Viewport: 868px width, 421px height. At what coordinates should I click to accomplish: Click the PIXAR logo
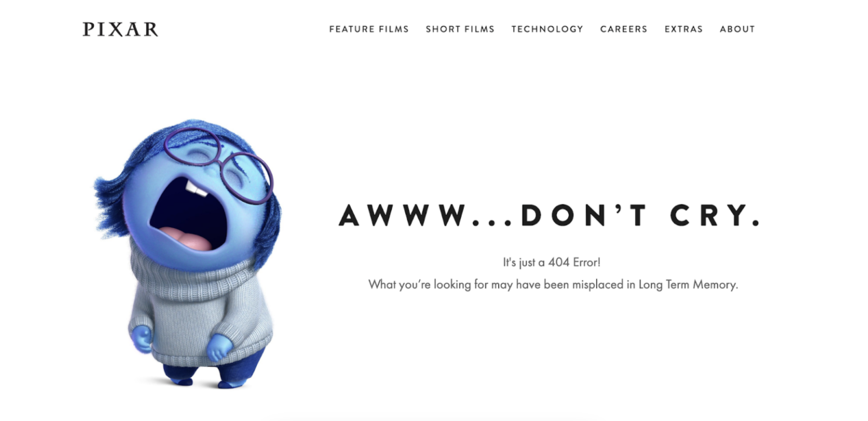click(x=120, y=29)
